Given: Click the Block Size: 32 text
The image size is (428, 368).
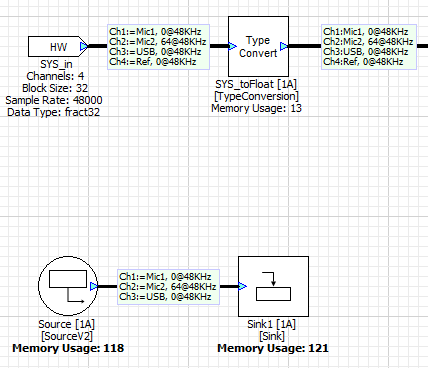Looking at the screenshot, I should click(55, 88).
